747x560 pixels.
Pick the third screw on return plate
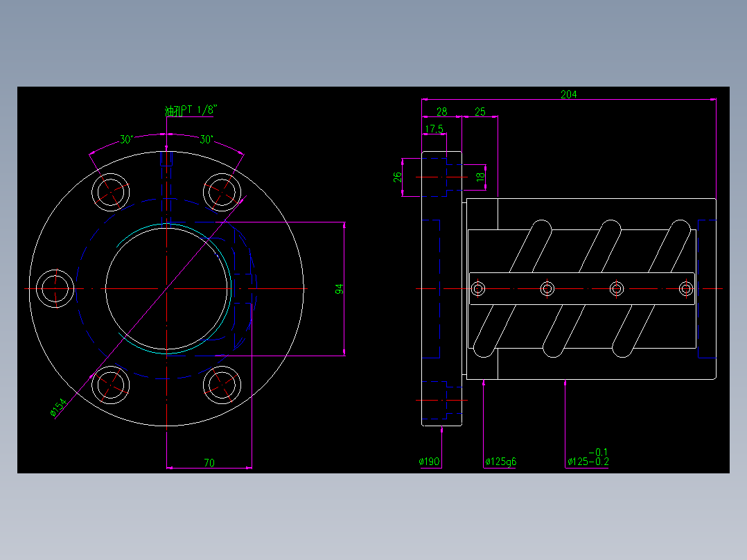(617, 289)
